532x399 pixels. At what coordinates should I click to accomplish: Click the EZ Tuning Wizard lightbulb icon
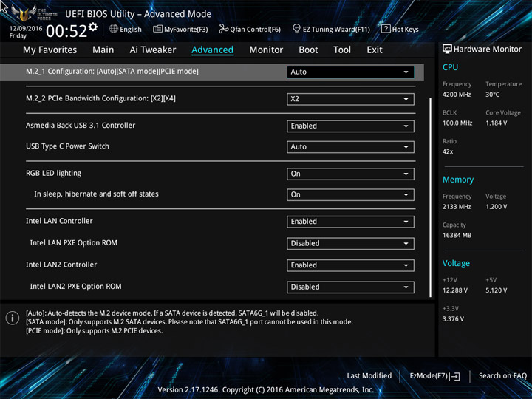(296, 29)
